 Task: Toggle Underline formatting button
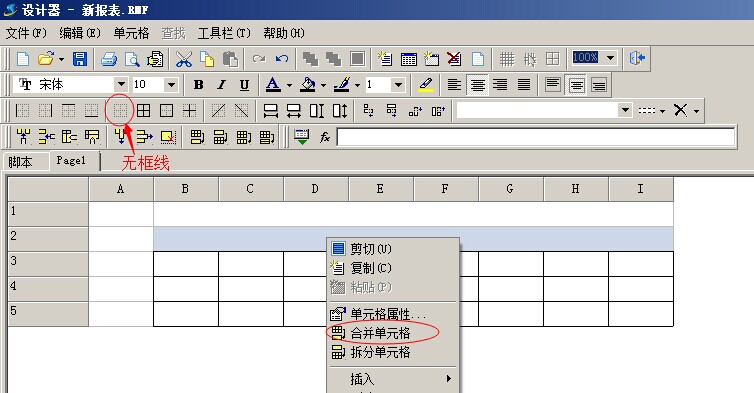click(x=244, y=85)
